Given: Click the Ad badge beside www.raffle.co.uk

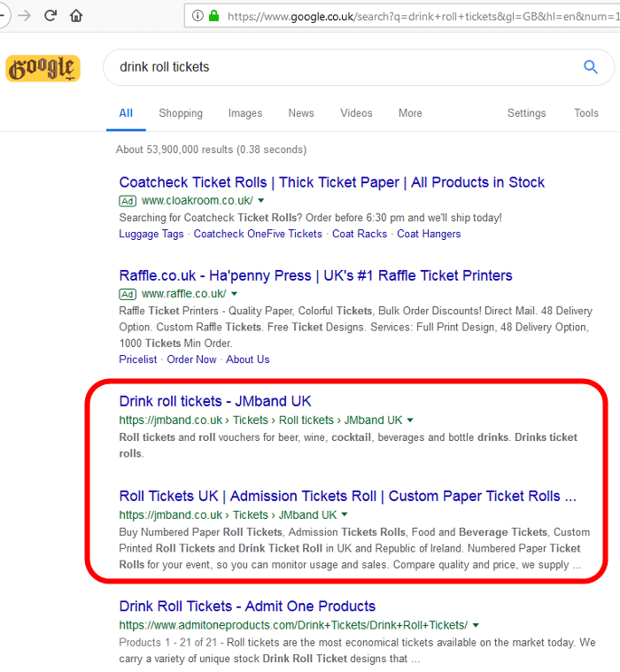Looking at the screenshot, I should [x=128, y=295].
